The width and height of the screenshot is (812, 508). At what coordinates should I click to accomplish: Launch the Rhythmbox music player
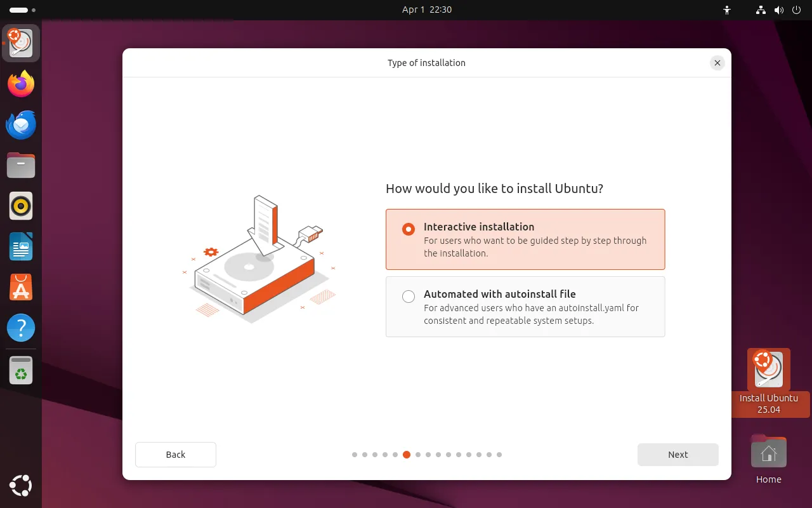[21, 206]
